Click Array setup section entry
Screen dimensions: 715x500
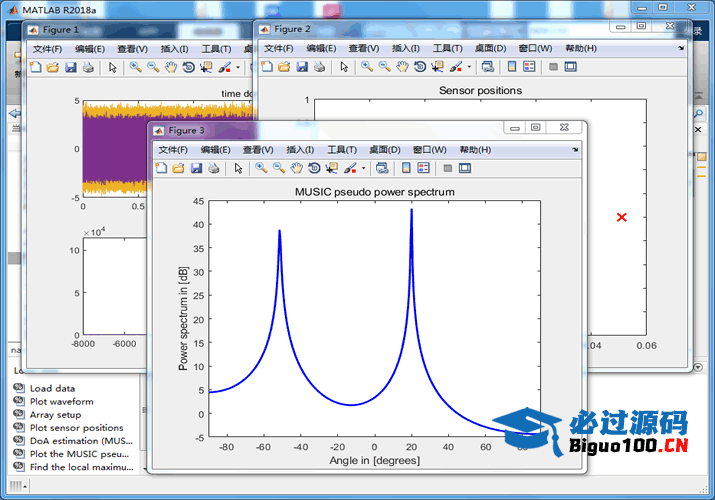[x=56, y=415]
